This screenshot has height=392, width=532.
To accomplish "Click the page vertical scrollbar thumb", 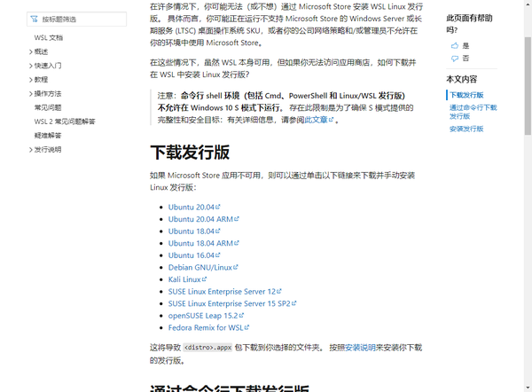I will coord(528,85).
